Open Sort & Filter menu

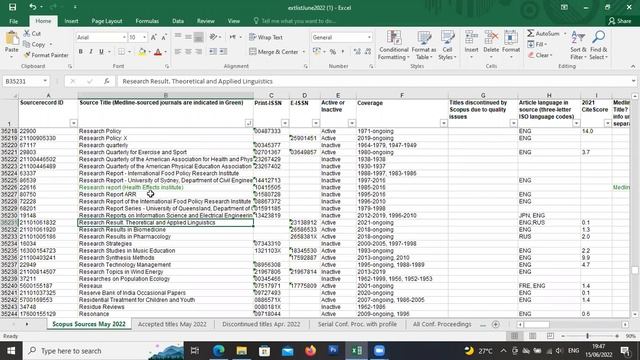[578, 45]
